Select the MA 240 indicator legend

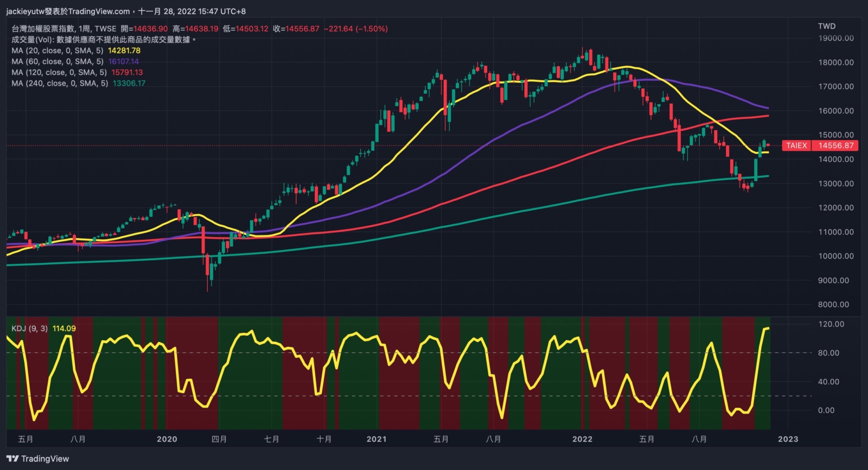[x=60, y=83]
